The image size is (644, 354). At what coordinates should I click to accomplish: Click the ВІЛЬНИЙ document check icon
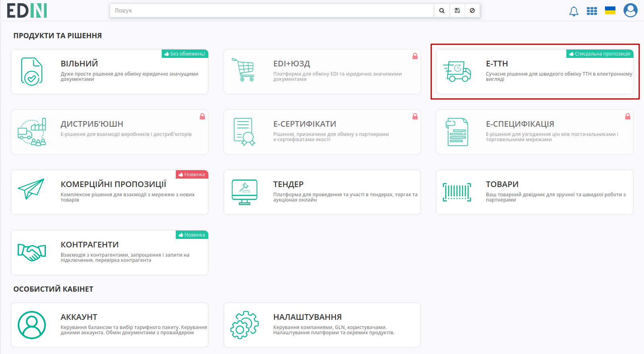pyautogui.click(x=32, y=72)
